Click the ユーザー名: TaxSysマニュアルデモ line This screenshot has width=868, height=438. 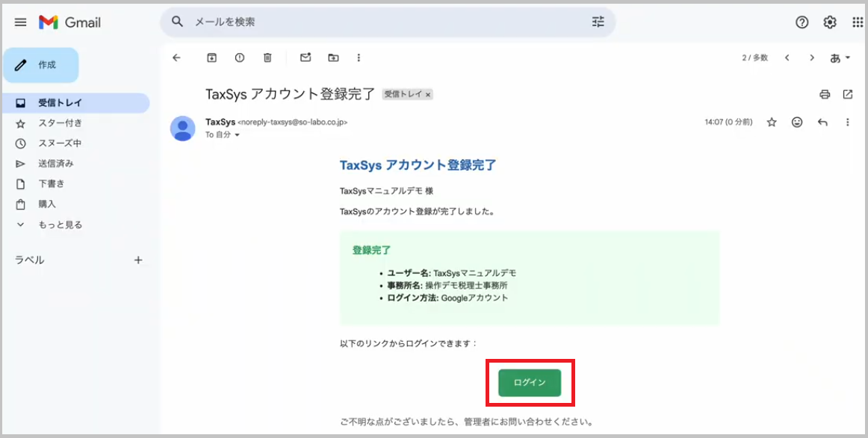pos(452,272)
